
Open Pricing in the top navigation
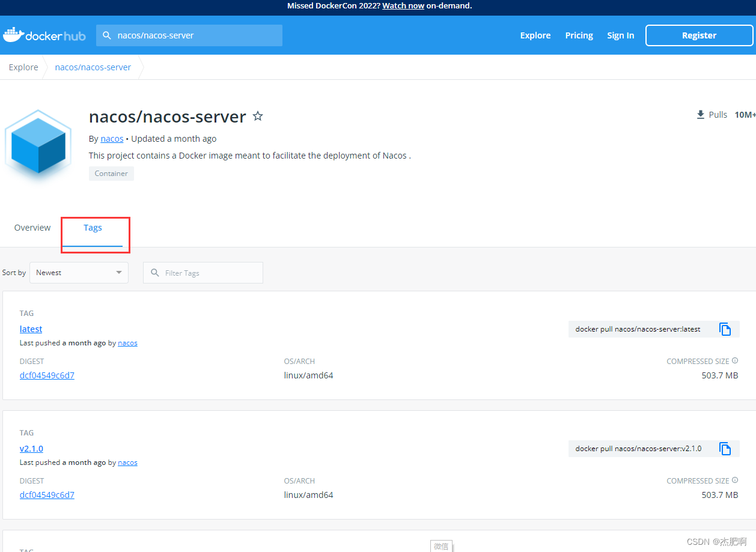tap(579, 35)
